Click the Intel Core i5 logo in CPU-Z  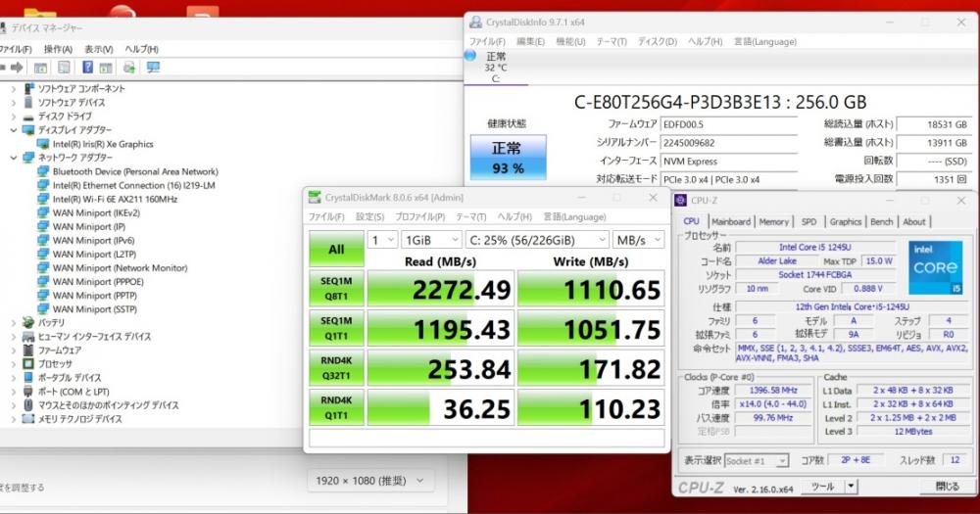coord(935,267)
